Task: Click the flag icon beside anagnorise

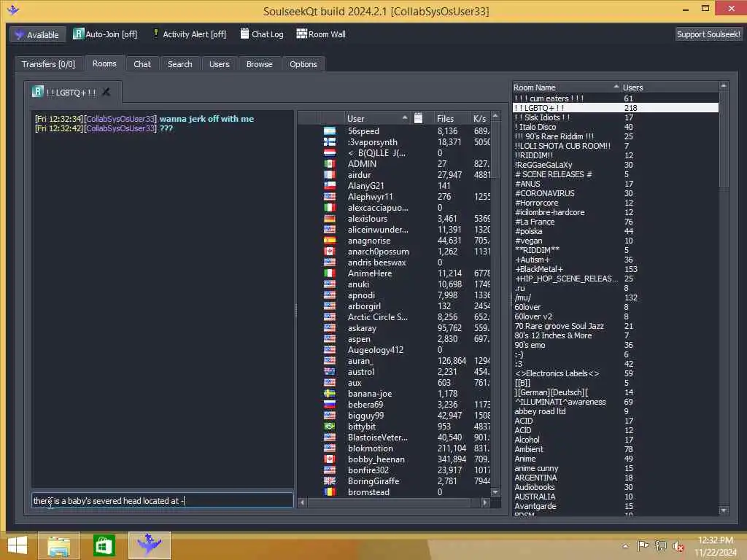Action: 330,241
